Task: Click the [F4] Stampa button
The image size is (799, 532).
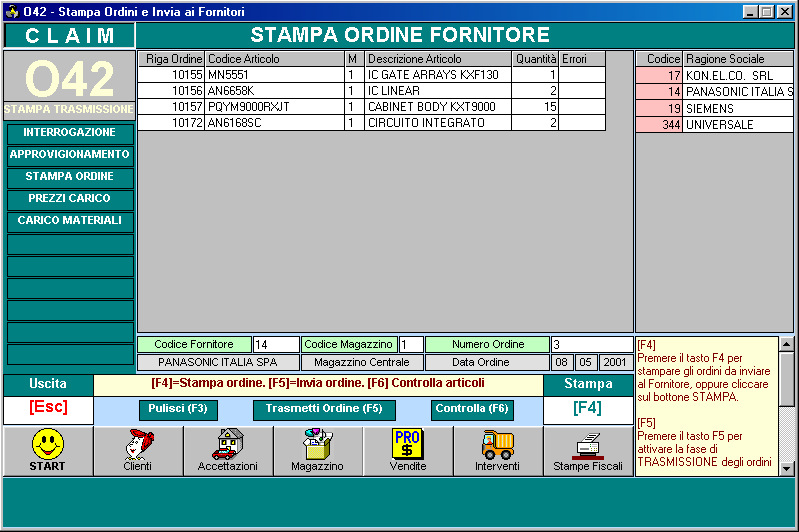Action: click(588, 410)
